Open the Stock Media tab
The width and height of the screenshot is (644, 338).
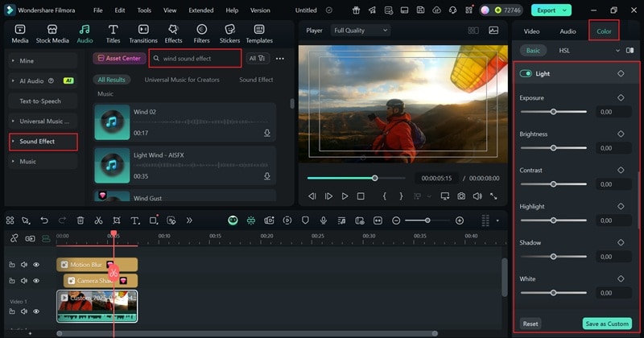(52, 34)
